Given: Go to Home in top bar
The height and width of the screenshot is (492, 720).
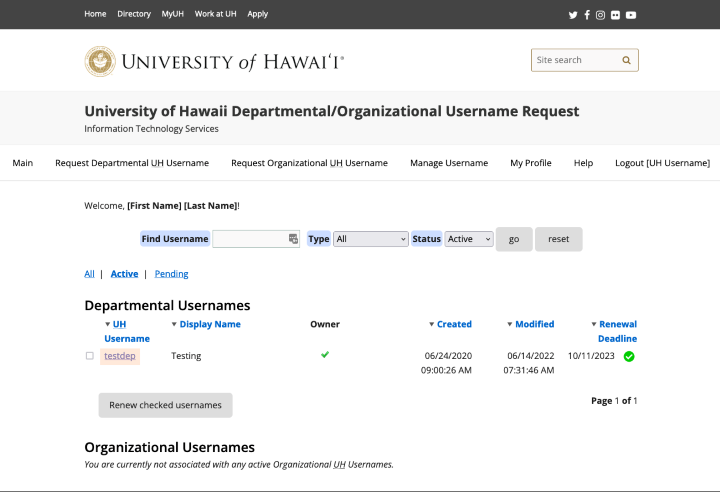Looking at the screenshot, I should [95, 14].
